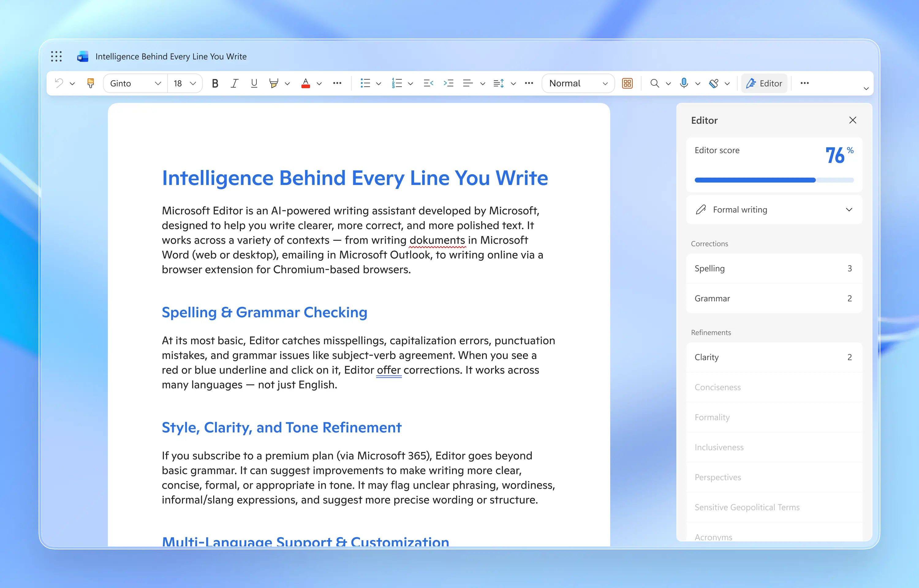
Task: Insert a bulleted list
Action: click(x=365, y=83)
